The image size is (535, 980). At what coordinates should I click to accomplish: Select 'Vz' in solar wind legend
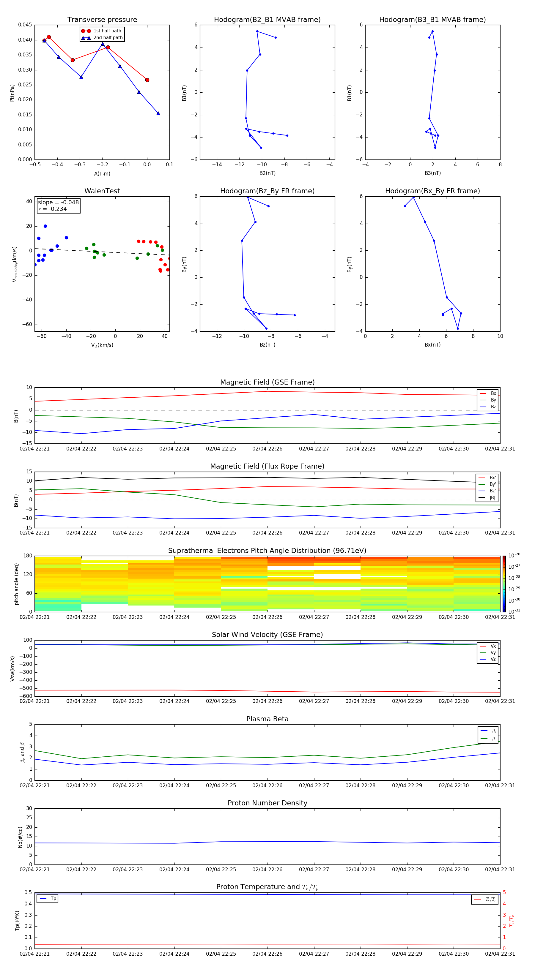(x=488, y=659)
